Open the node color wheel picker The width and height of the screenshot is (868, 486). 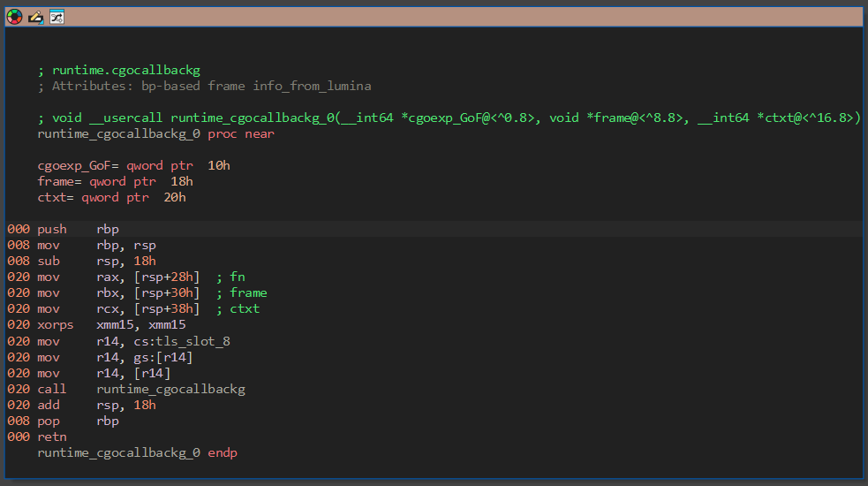click(x=14, y=17)
